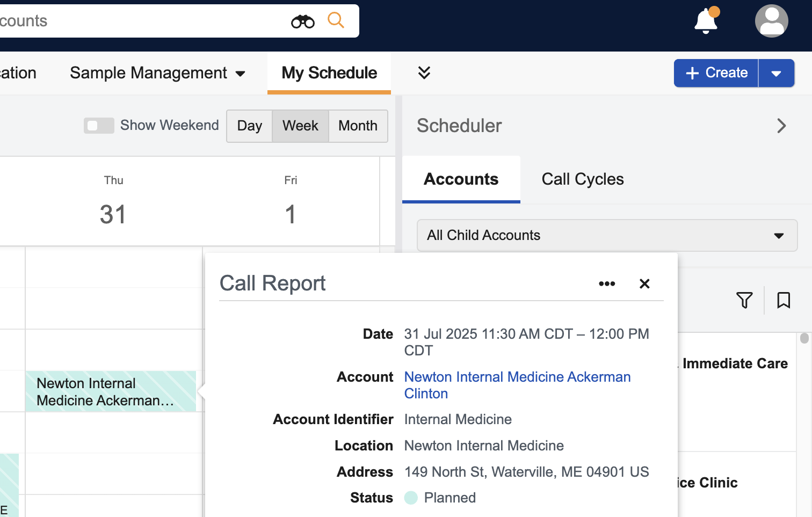Switch calendar to Month view

click(x=358, y=126)
